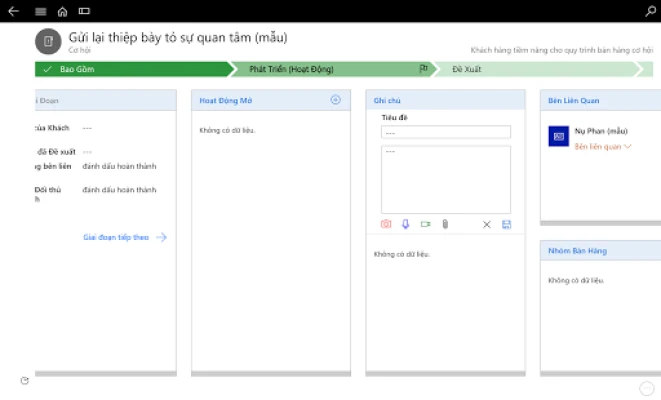This screenshot has height=400, width=661.
Task: Select the 'Phát Triển (Hoạt Động)' stage
Action: [290, 69]
